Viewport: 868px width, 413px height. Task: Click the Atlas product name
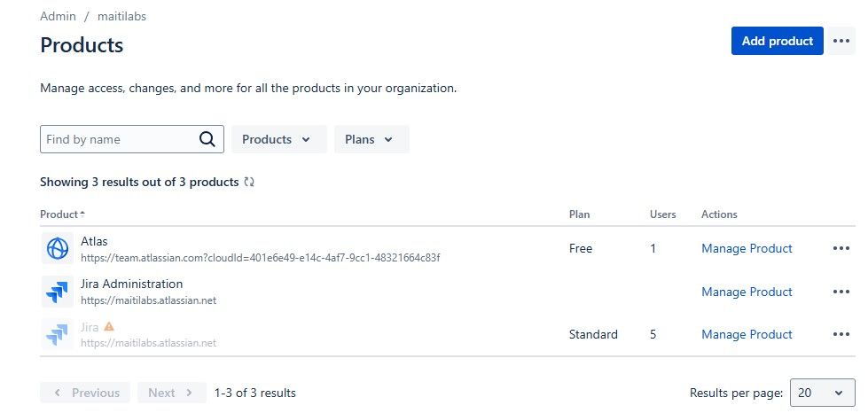coord(94,241)
